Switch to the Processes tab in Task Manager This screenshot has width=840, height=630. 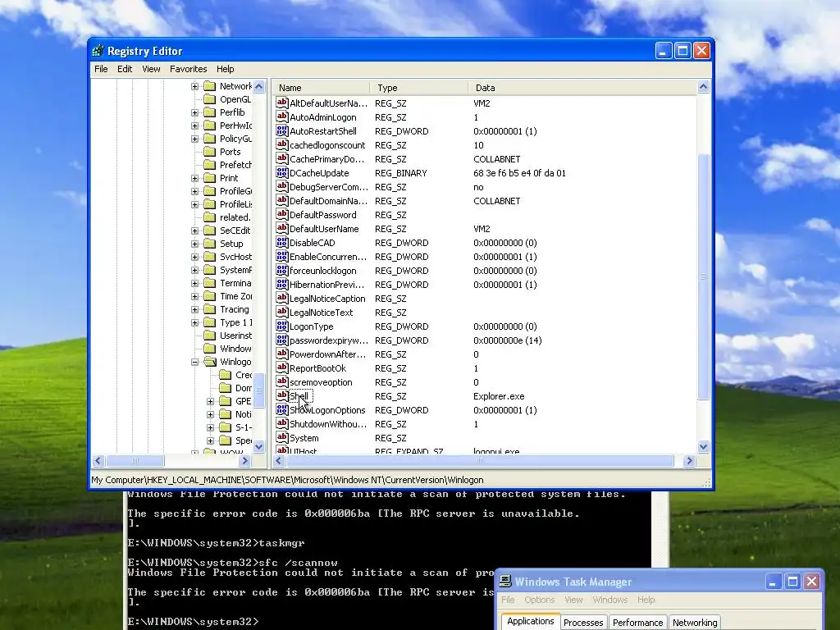pyautogui.click(x=583, y=622)
